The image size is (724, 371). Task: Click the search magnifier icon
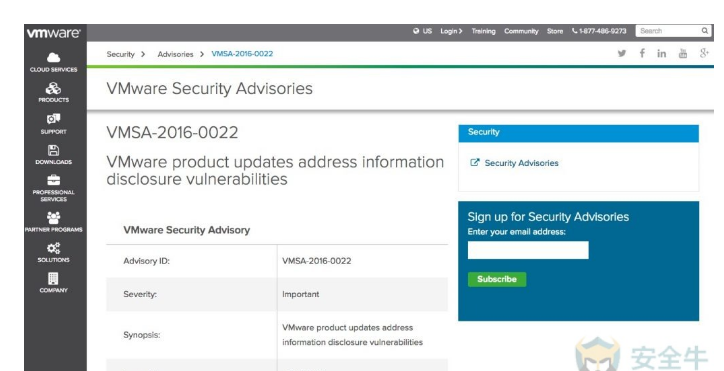point(705,31)
